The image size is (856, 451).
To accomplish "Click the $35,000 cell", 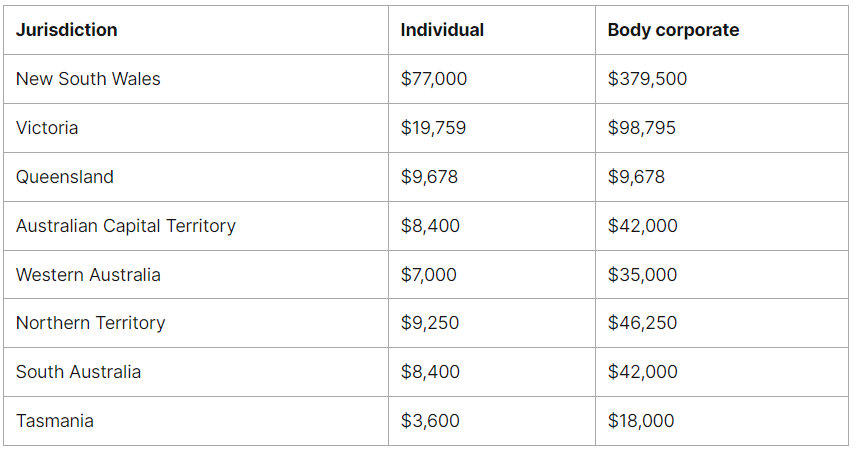I will click(642, 275).
